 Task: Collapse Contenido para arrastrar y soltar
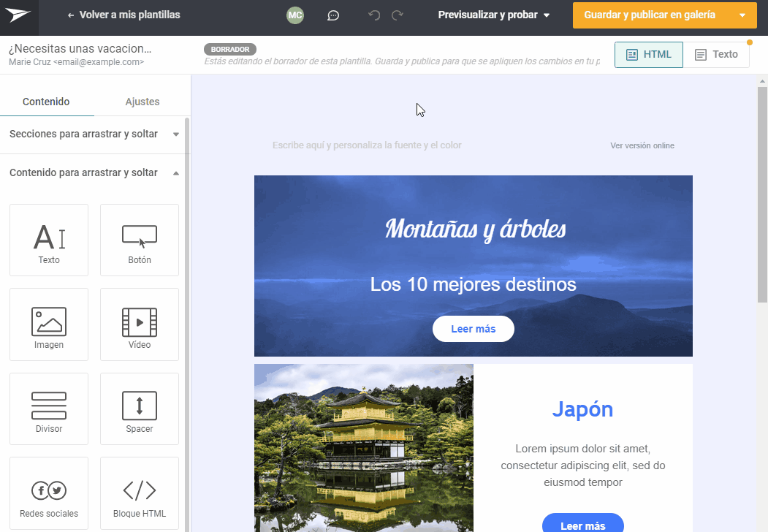94,173
